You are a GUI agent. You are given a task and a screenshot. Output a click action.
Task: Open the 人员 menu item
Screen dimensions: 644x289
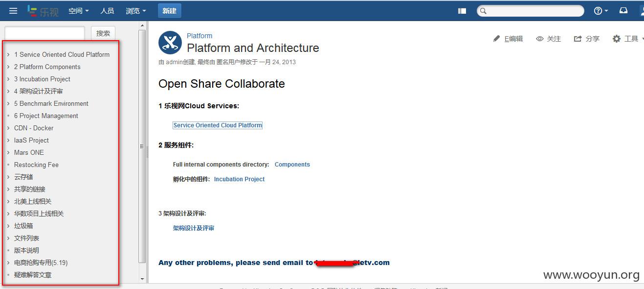click(107, 11)
